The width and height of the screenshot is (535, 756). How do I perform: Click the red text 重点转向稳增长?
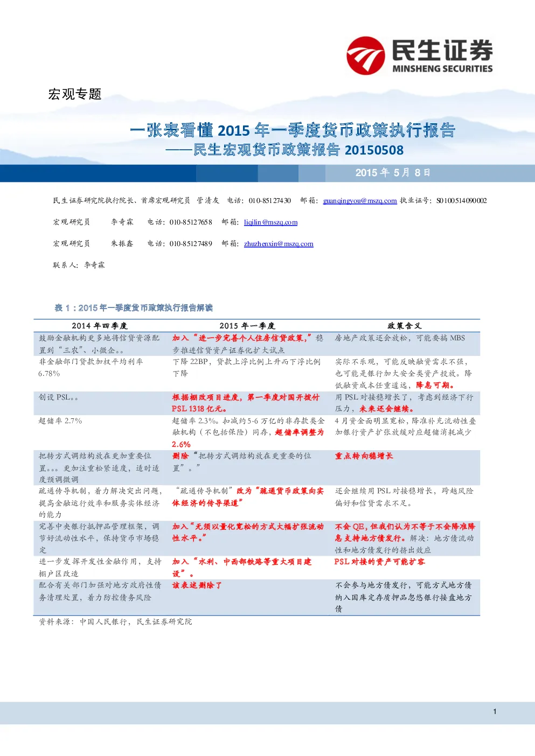pos(364,456)
